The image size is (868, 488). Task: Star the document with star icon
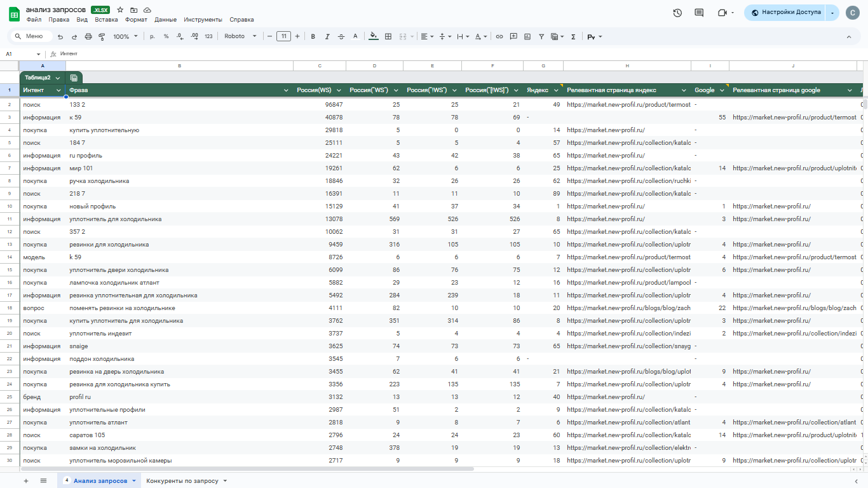coord(120,10)
